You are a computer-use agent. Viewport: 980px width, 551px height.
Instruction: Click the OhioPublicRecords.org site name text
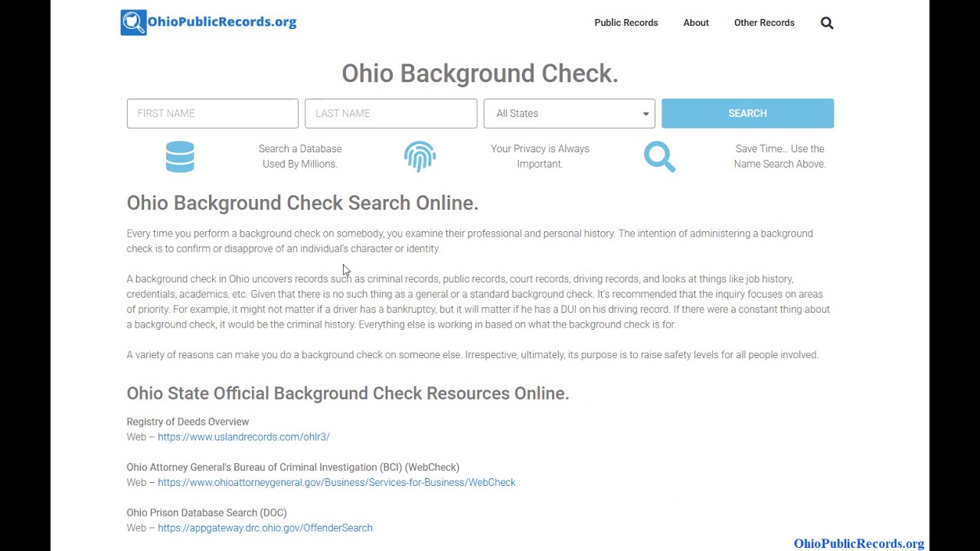point(222,22)
